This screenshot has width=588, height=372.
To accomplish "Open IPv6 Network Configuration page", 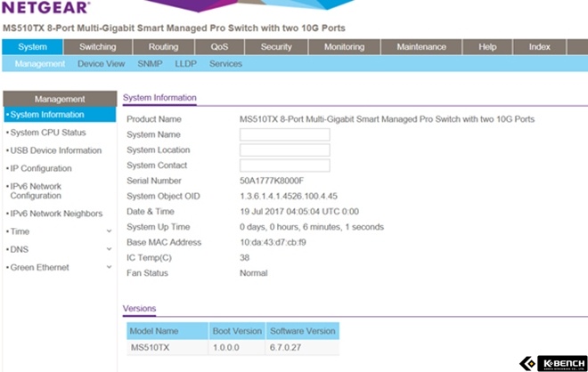I will click(36, 191).
